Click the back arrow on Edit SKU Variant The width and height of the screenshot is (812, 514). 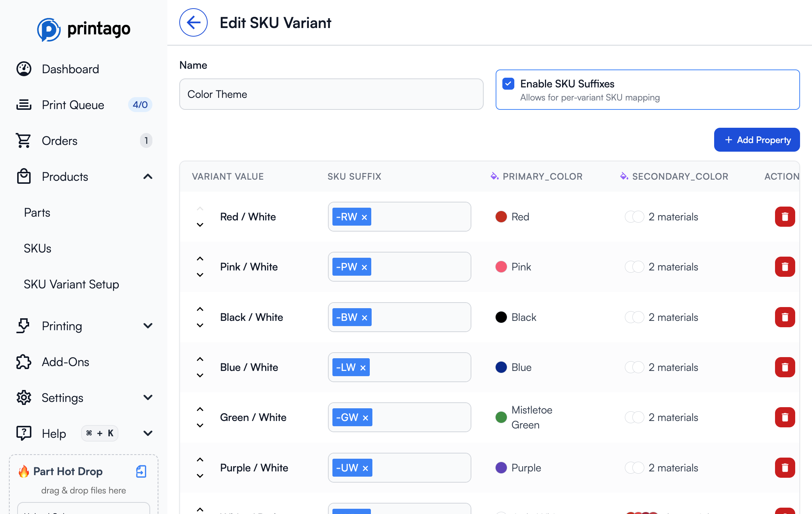pyautogui.click(x=193, y=22)
